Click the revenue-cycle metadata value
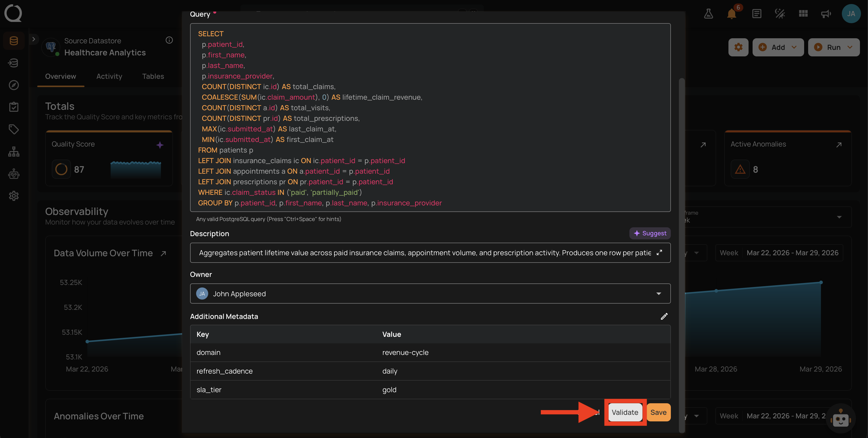868x438 pixels. point(405,352)
